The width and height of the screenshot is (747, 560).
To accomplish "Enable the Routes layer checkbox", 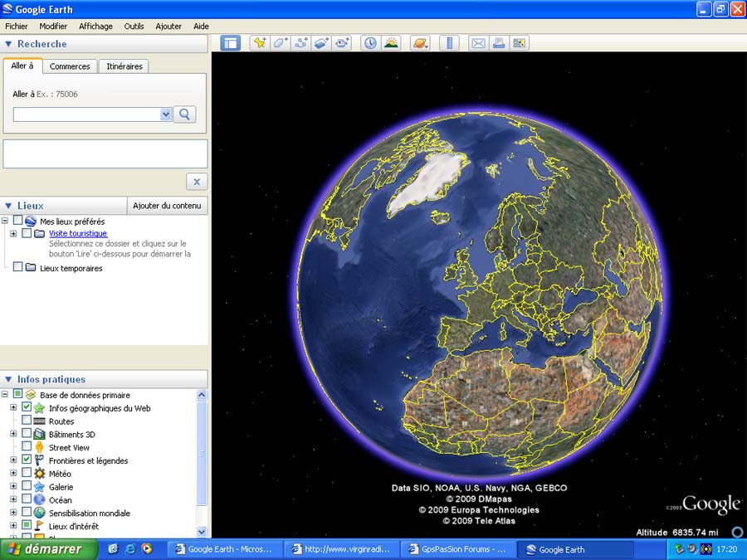I will click(x=27, y=421).
